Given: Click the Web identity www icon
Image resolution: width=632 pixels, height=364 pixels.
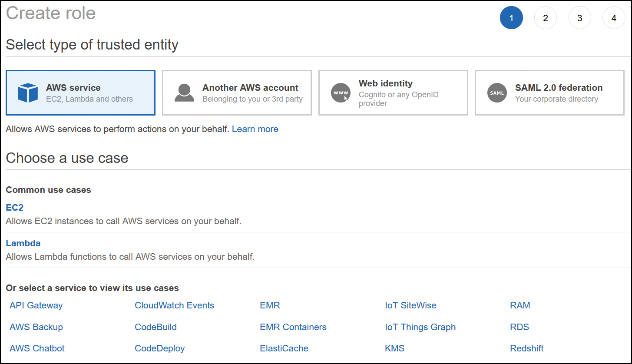Looking at the screenshot, I should (x=341, y=93).
